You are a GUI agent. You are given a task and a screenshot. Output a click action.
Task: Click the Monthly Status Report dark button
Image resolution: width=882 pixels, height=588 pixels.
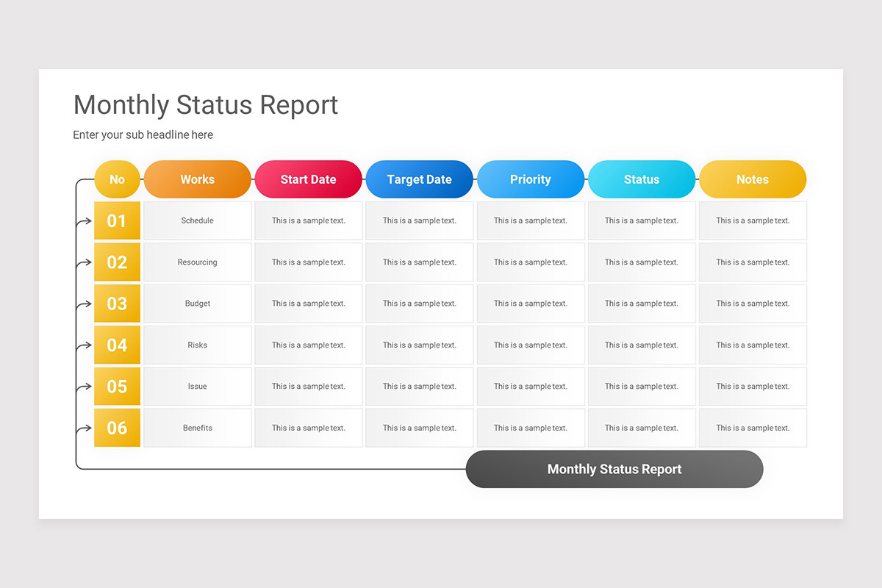tap(614, 469)
